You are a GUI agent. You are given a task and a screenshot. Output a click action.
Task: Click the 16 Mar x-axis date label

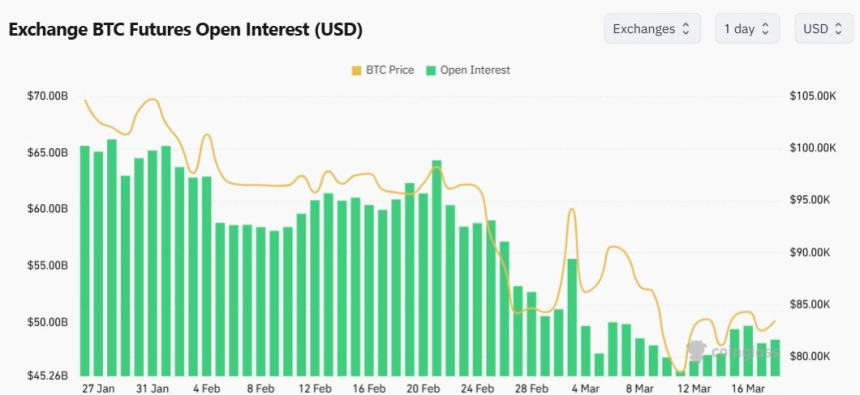[750, 388]
